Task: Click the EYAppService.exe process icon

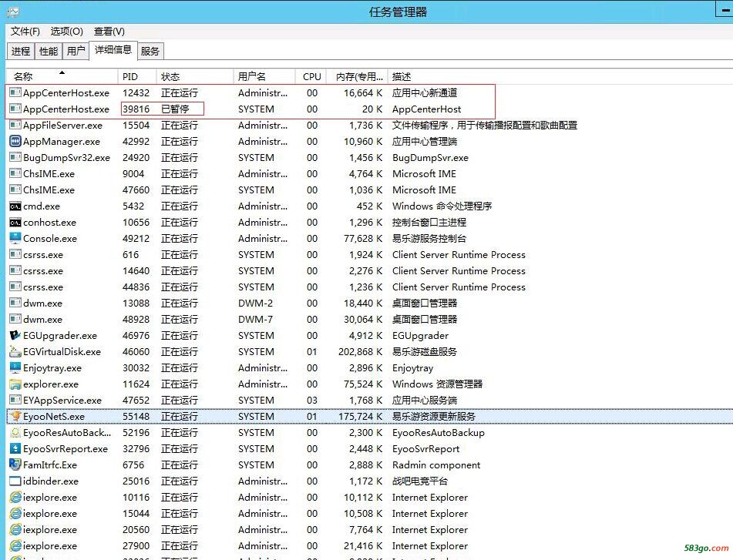Action: [x=15, y=401]
